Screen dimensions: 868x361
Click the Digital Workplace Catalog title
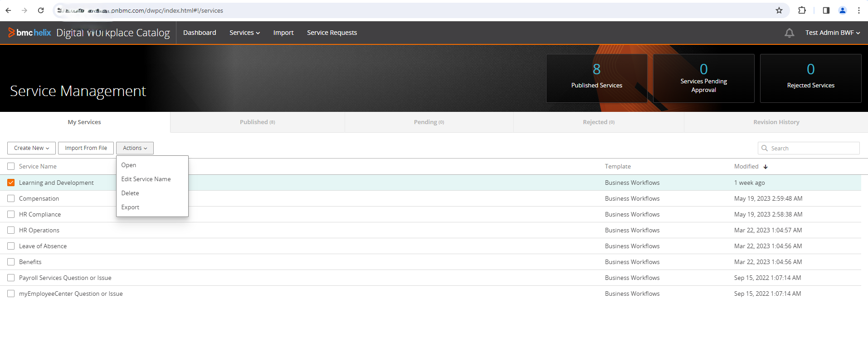pyautogui.click(x=113, y=33)
